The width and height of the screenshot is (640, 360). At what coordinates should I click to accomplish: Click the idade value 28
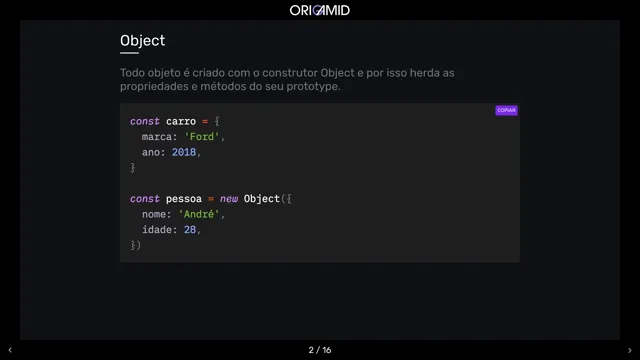coord(190,230)
